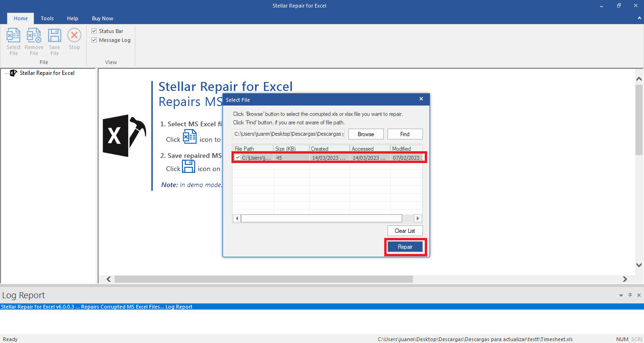Collapse the ribbon with the caret
This screenshot has width=644, height=343.
pos(638,18)
